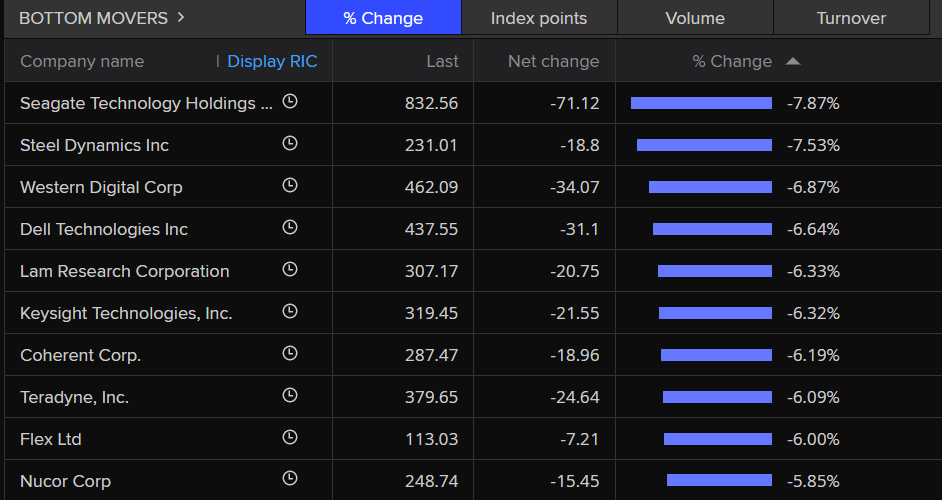Open Steel Dynamics Inc company name
The image size is (942, 500).
tap(94, 145)
